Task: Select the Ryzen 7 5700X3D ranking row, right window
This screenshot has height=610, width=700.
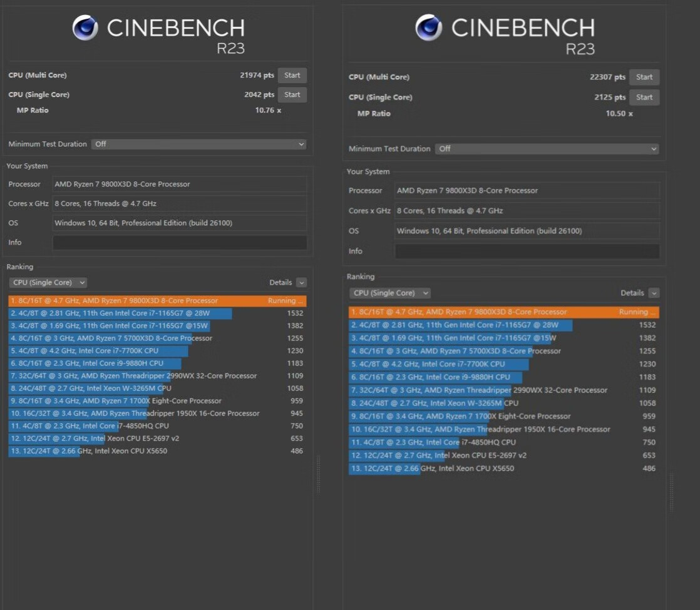Action: [504, 351]
